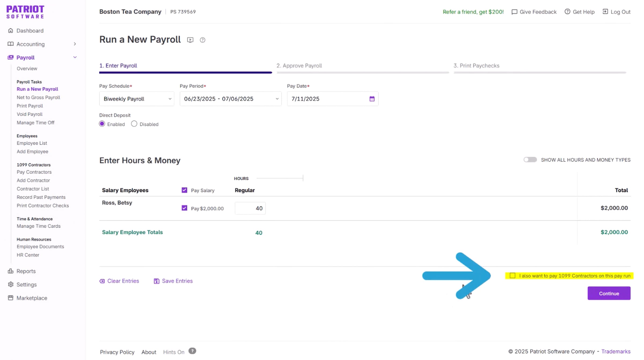Screen dimensions: 644x360
Task: Open Net to Gross Payroll
Action: (38, 97)
